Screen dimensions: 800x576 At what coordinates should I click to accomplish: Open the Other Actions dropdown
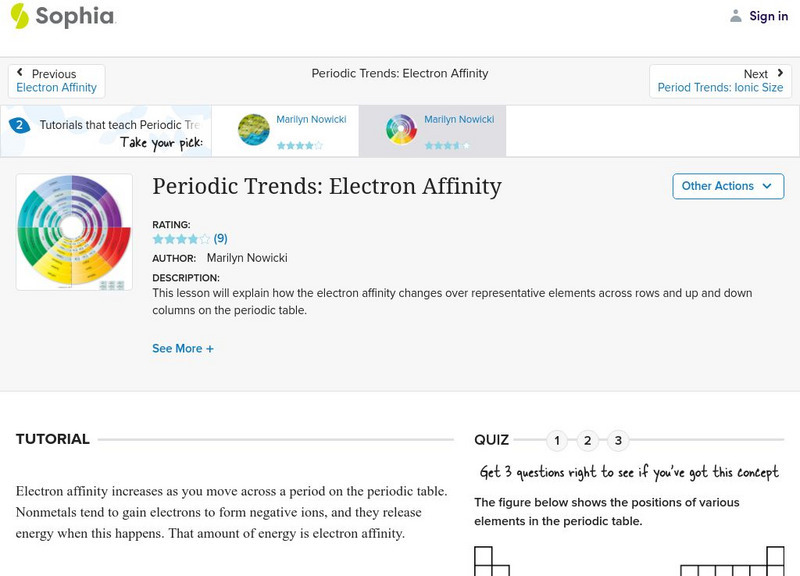[x=728, y=186]
